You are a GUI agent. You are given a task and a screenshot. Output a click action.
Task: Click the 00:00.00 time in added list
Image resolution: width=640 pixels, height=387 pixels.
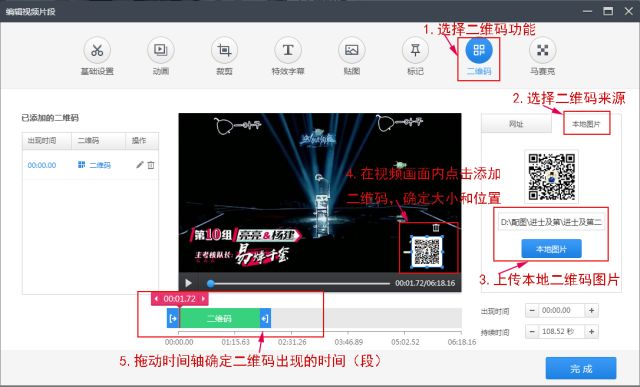click(x=42, y=165)
